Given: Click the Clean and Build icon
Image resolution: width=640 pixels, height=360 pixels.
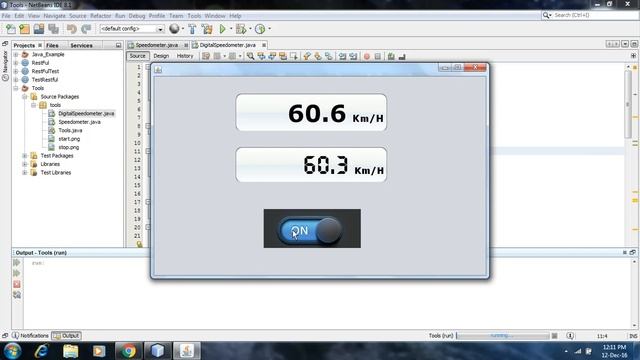Looking at the screenshot, I should (x=207, y=29).
